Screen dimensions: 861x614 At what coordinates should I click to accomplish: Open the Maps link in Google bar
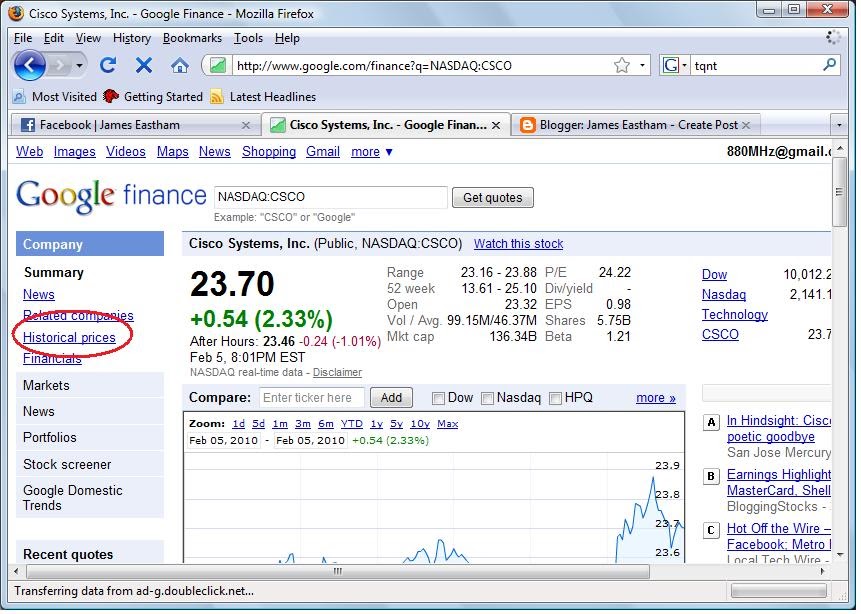click(x=172, y=152)
